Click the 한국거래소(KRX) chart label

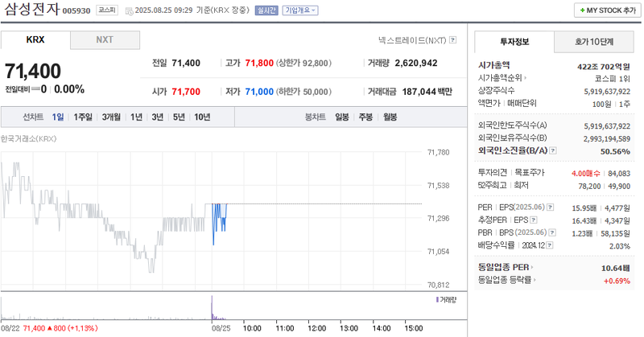(29, 138)
